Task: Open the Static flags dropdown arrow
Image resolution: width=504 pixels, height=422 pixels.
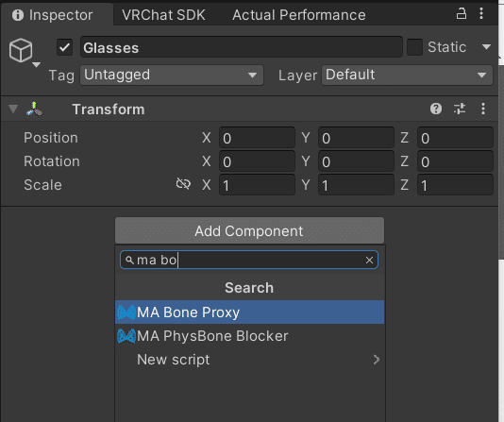Action: pyautogui.click(x=486, y=47)
